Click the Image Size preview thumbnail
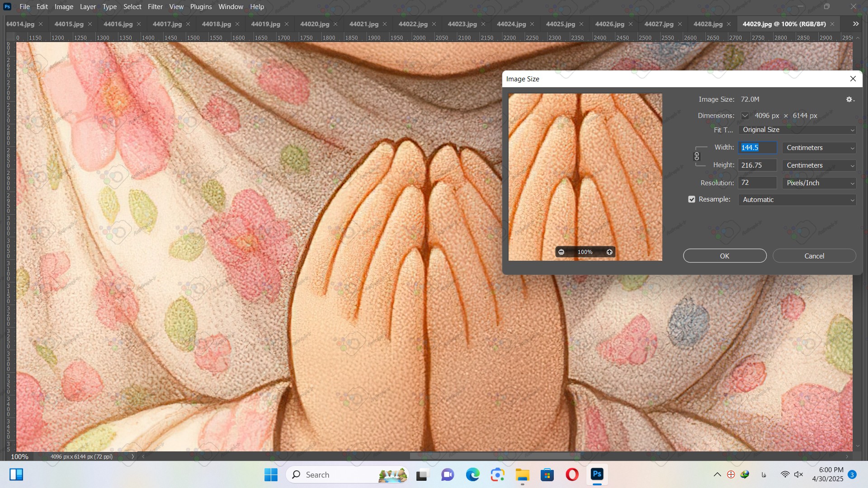The image size is (868, 488). coord(585,177)
